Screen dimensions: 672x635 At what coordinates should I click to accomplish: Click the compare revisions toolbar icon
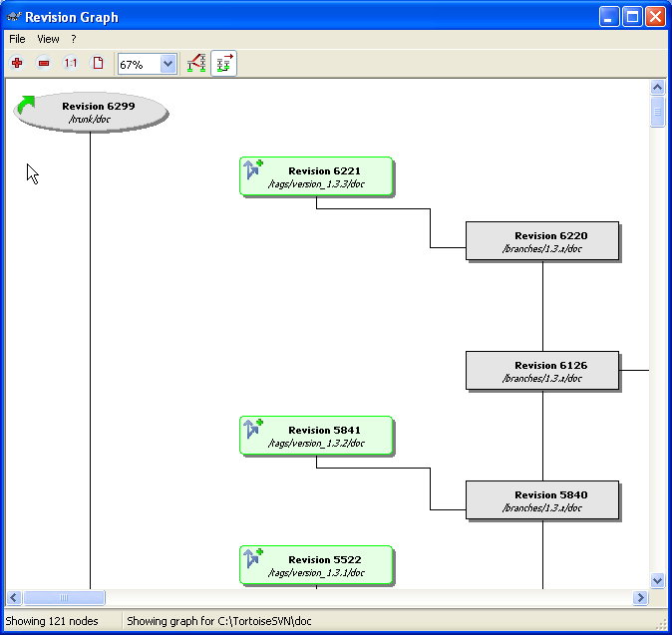pyautogui.click(x=196, y=64)
